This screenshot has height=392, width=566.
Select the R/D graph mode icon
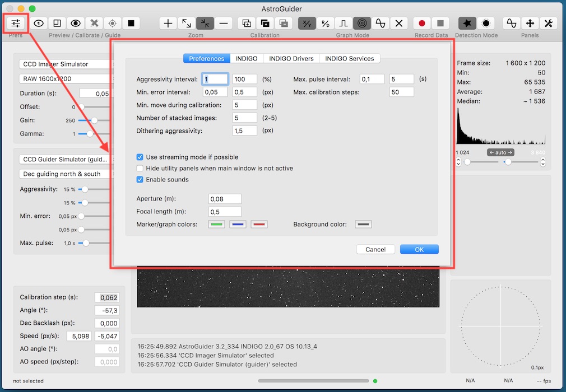[325, 24]
